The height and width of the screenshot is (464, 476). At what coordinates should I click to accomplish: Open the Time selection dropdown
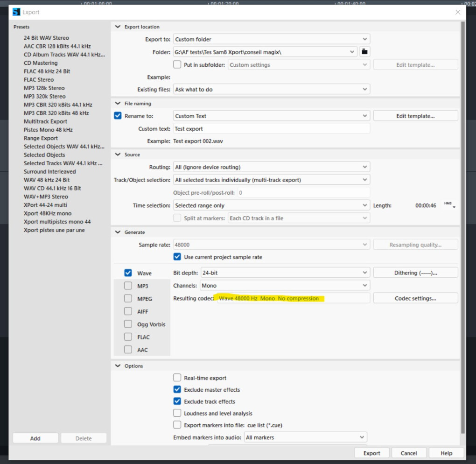click(x=272, y=205)
